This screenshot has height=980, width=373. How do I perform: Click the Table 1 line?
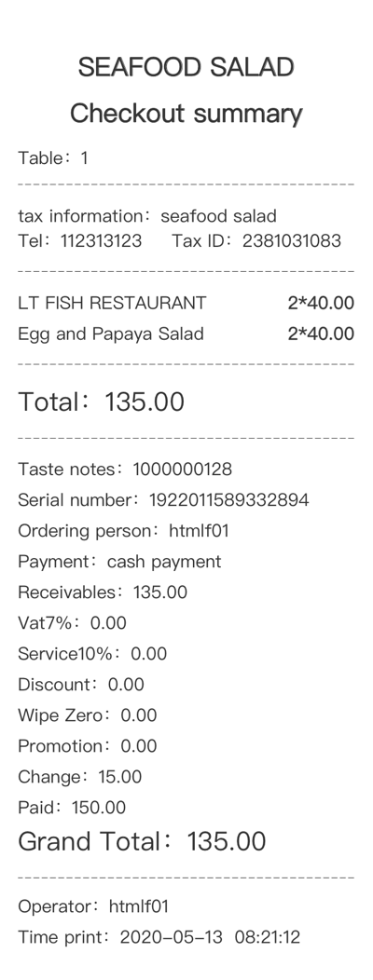(52, 158)
